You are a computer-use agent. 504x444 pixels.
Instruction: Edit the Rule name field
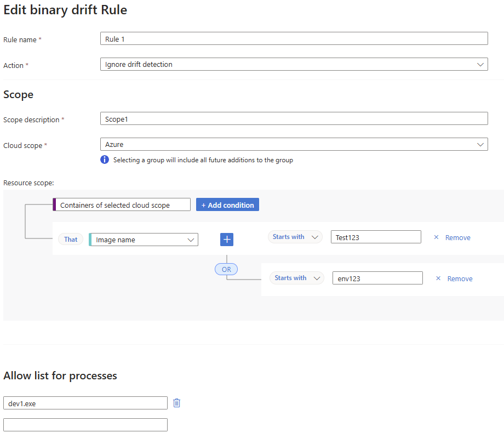point(294,38)
